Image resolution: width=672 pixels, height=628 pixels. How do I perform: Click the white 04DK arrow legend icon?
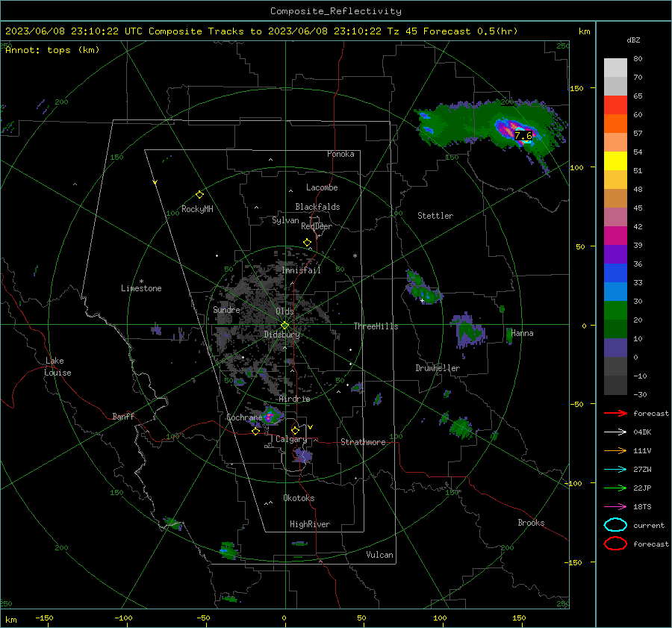(615, 432)
